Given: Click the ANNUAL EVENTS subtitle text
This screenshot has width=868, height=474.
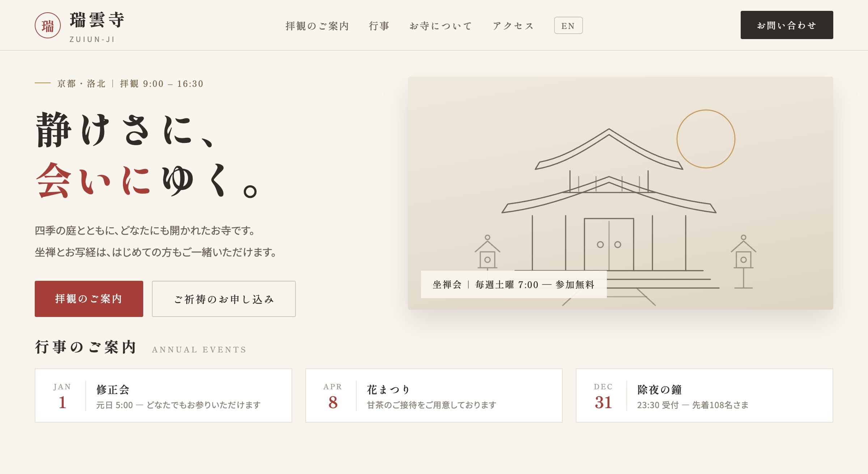Looking at the screenshot, I should 199,350.
